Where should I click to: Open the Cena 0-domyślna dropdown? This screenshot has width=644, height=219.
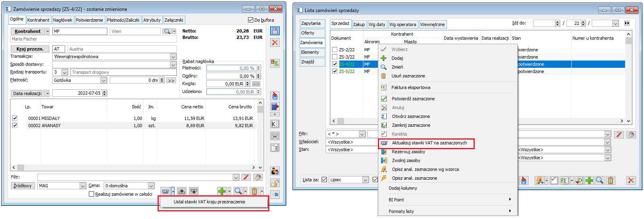(151, 186)
